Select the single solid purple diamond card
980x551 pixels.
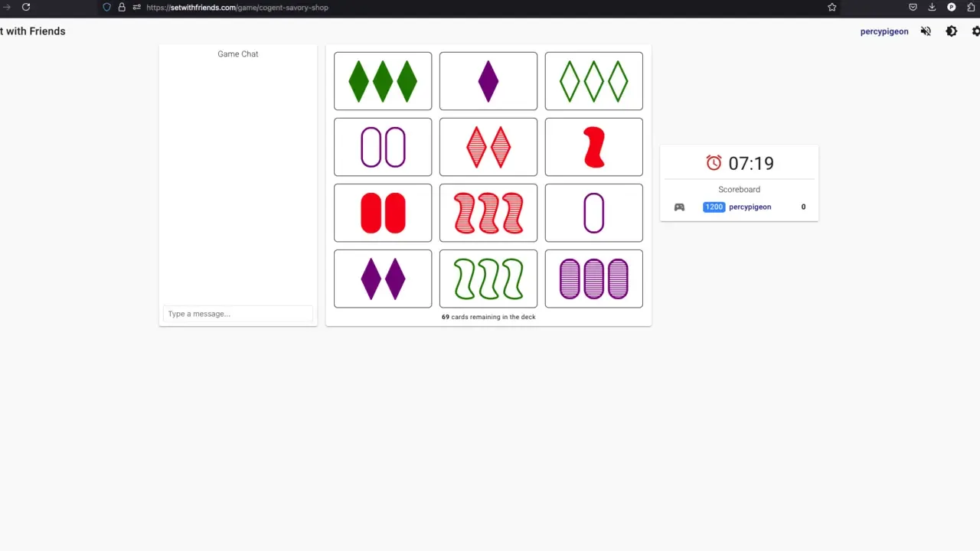click(488, 81)
